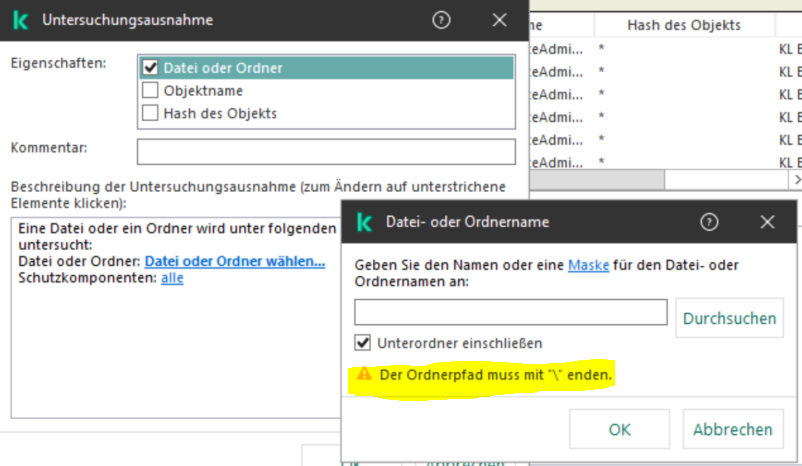This screenshot has height=466, width=802.
Task: Click the yellow warning triangle icon
Action: 363,377
